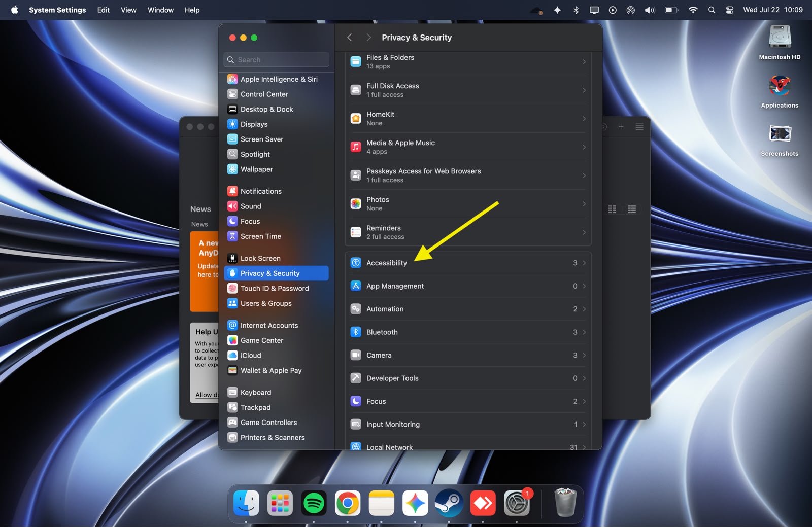Open the Edit menu

click(104, 10)
